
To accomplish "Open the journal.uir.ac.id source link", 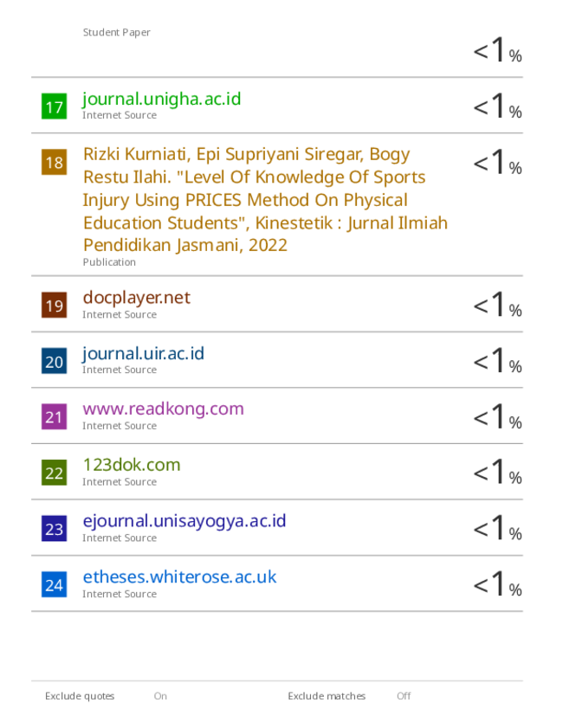I will (x=143, y=354).
